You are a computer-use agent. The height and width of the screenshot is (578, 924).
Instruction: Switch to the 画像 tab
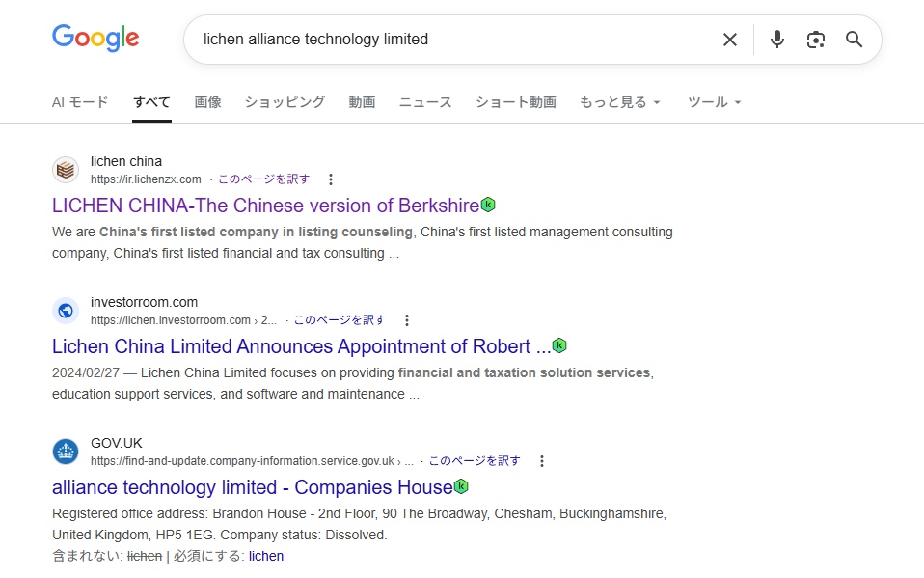tap(207, 102)
